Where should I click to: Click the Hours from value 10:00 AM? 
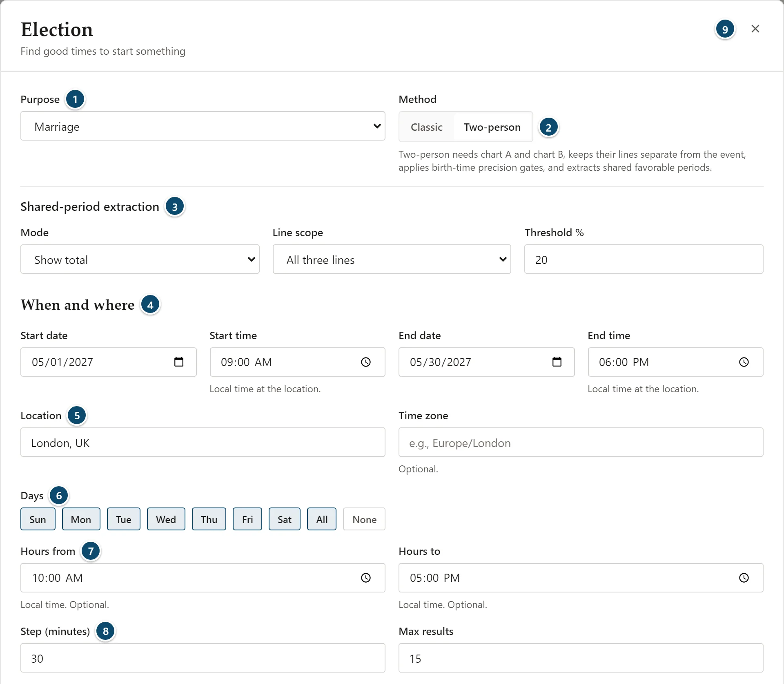tap(58, 578)
